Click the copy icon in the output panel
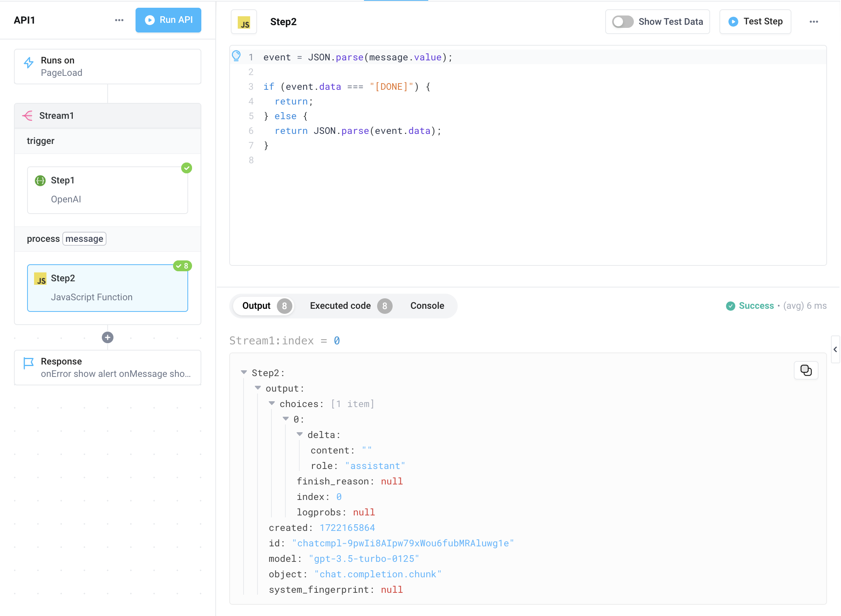 (806, 370)
